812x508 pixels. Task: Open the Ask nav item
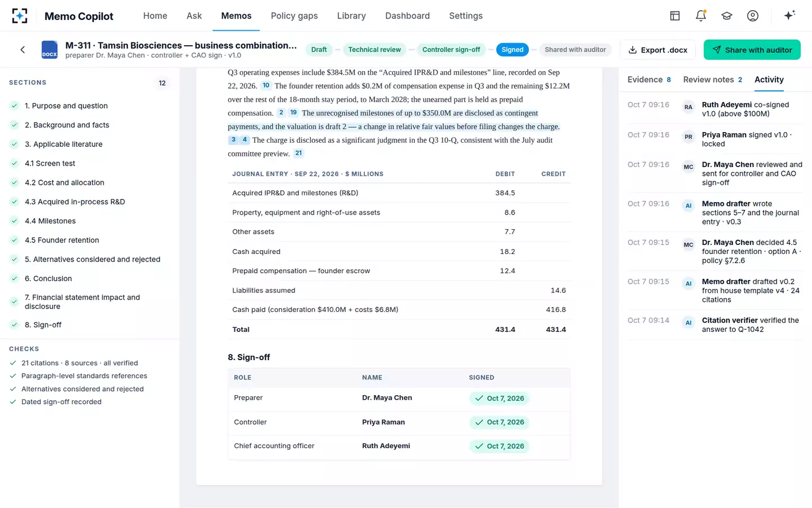point(194,16)
